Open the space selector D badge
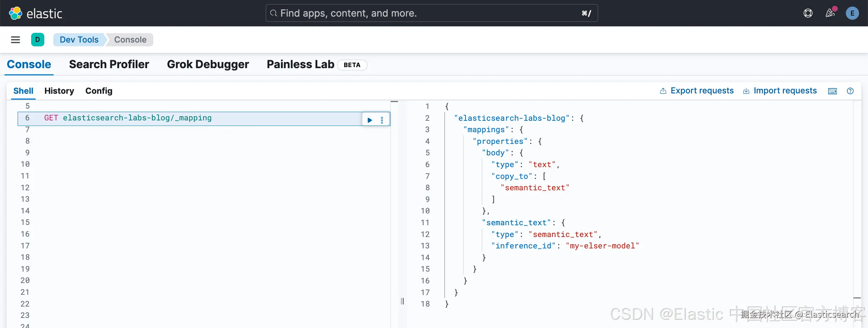The width and height of the screenshot is (868, 328). 37,40
